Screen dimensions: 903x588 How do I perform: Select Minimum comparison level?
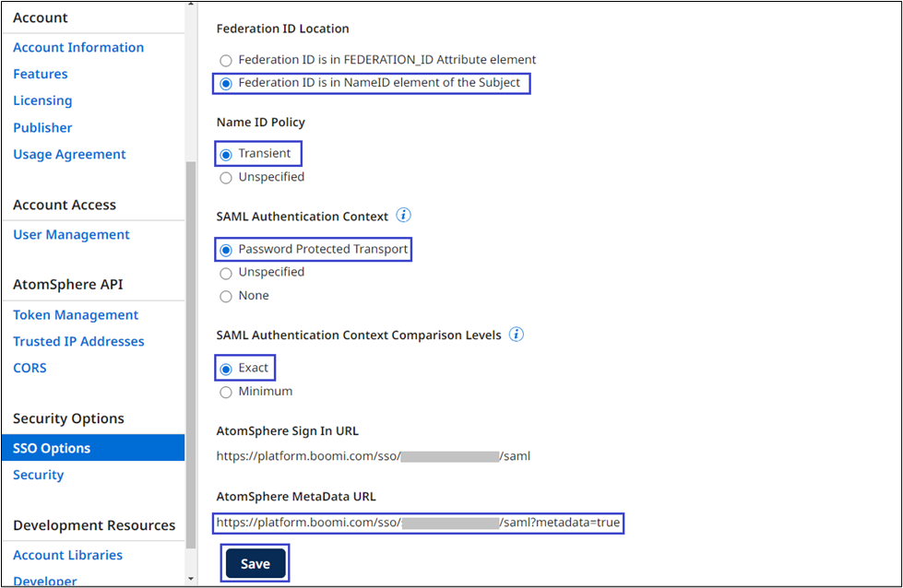(x=226, y=392)
